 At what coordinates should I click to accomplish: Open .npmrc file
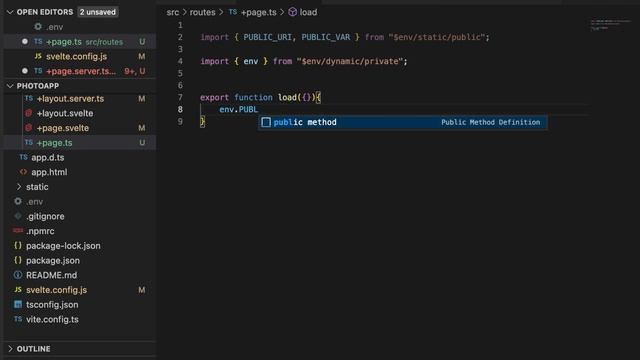tap(40, 231)
